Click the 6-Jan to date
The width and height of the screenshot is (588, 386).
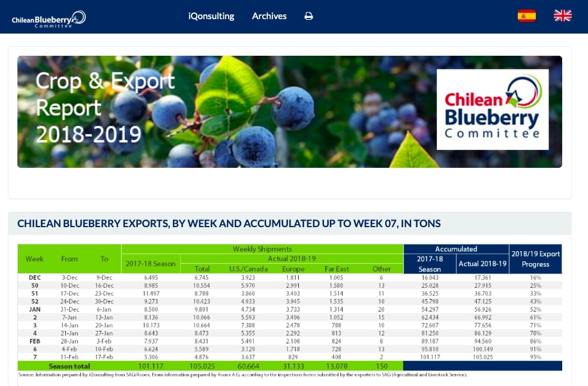[104, 309]
